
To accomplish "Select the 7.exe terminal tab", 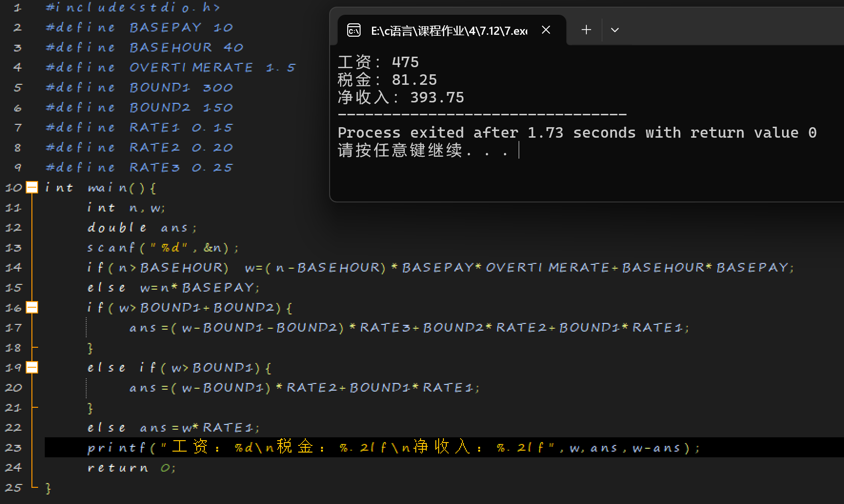I will [452, 30].
